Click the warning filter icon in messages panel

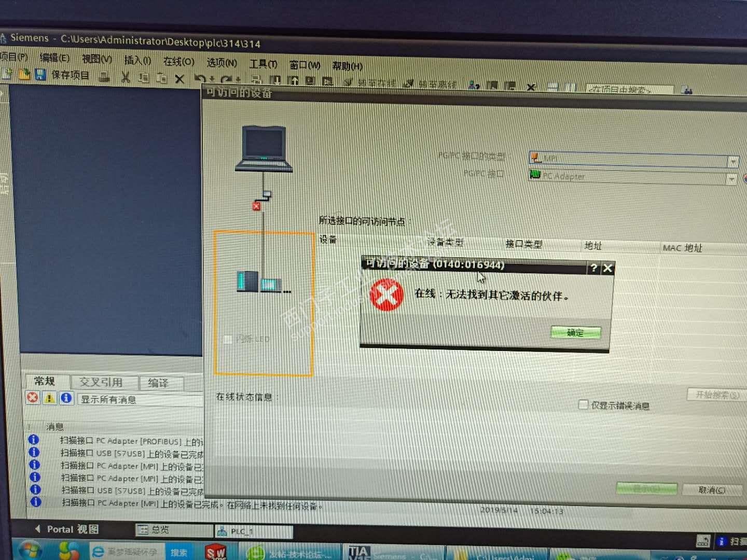[x=49, y=398]
